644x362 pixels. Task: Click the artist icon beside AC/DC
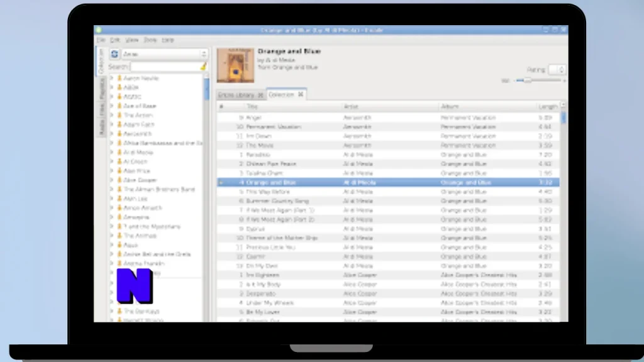pyautogui.click(x=119, y=96)
